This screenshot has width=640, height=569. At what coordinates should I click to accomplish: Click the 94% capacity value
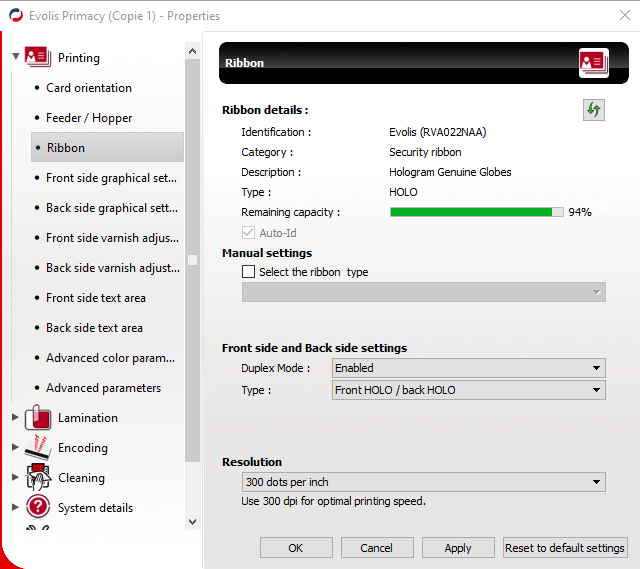(x=580, y=212)
